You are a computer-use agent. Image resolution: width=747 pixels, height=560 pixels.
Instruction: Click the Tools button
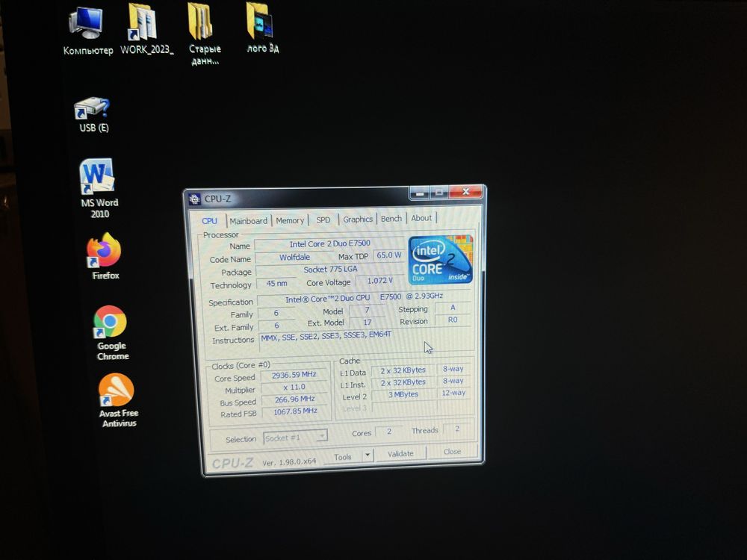[x=343, y=457]
